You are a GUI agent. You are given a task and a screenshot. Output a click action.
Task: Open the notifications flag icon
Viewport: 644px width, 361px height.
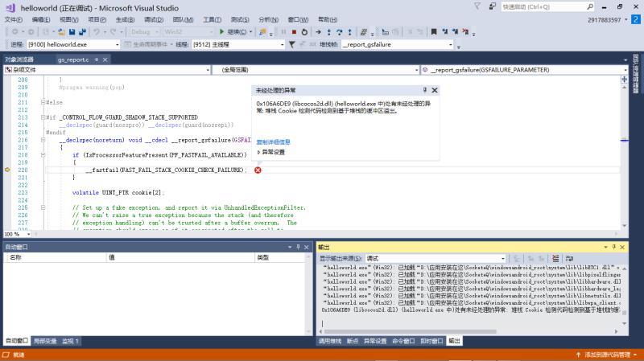477,6
